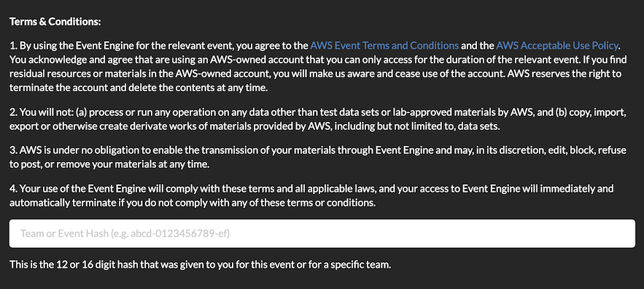Click term 3 about transmission of materials
Viewport: 644px width, 289px height.
317,158
